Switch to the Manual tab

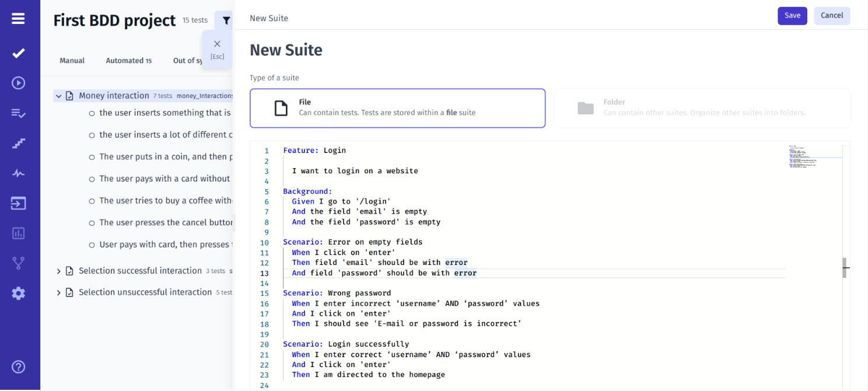click(x=72, y=60)
